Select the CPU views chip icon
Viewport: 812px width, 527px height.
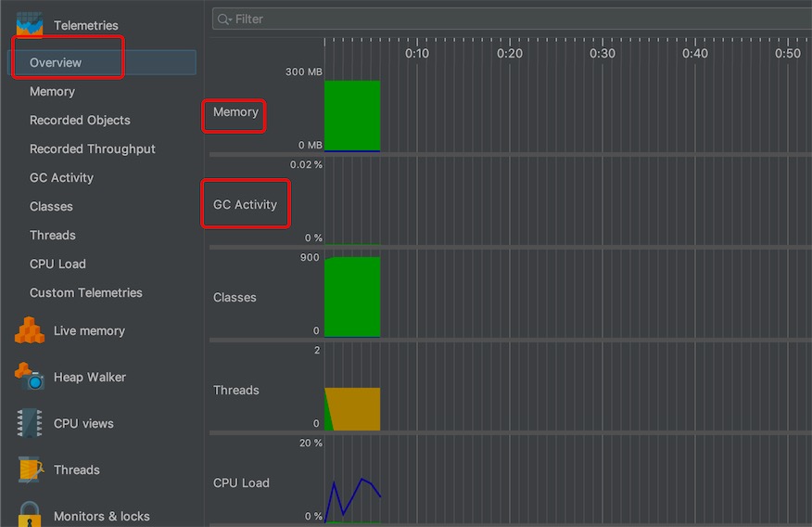coord(30,423)
